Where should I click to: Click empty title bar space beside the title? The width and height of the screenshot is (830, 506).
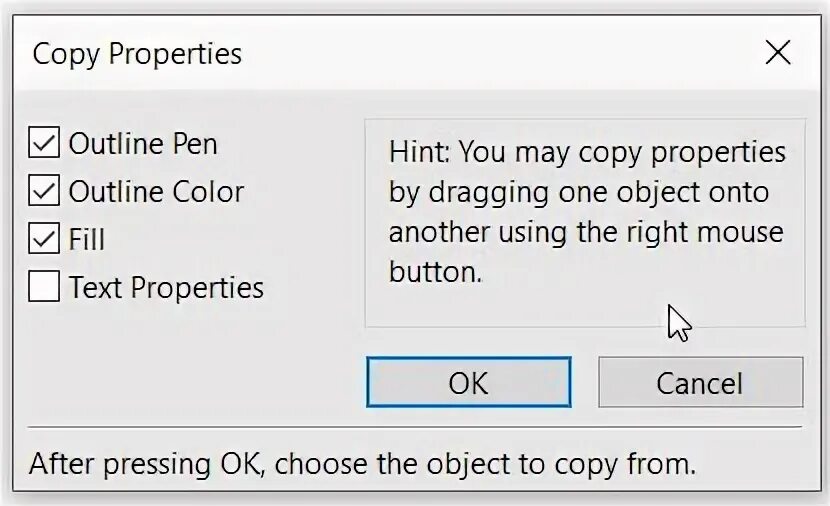coord(500,53)
